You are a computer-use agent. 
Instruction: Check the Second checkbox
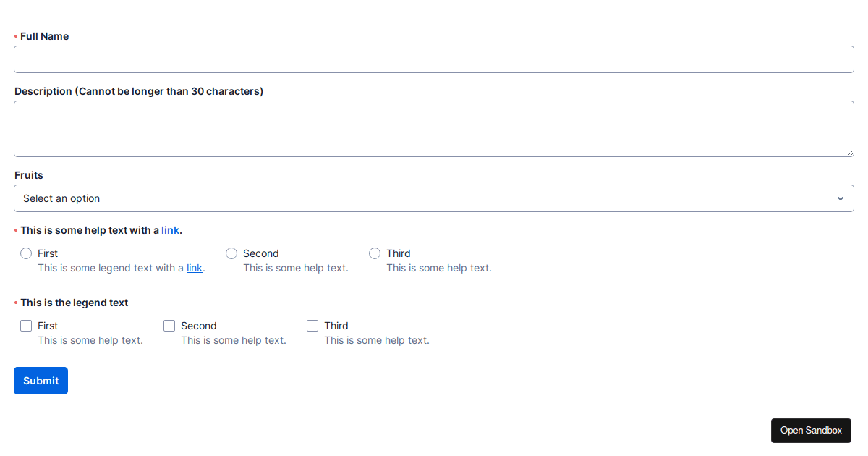[169, 326]
